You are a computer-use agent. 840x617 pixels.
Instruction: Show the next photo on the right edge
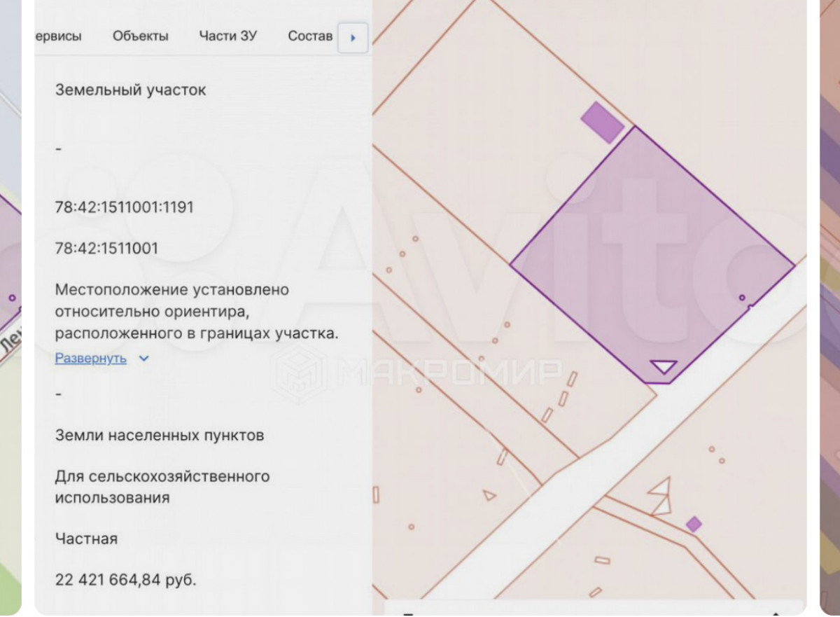coord(829,308)
